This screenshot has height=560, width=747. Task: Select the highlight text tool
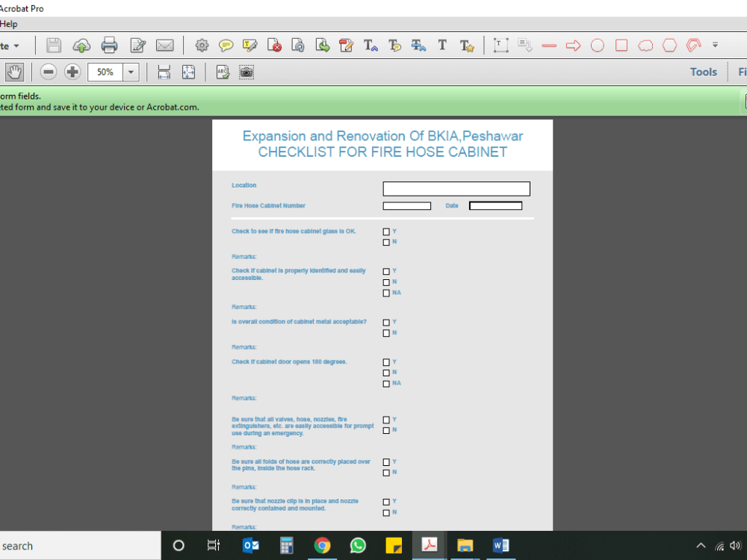pos(249,46)
